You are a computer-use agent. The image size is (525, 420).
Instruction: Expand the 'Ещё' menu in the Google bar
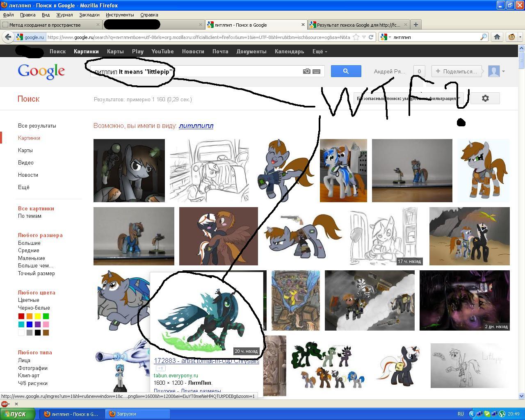click(x=320, y=51)
